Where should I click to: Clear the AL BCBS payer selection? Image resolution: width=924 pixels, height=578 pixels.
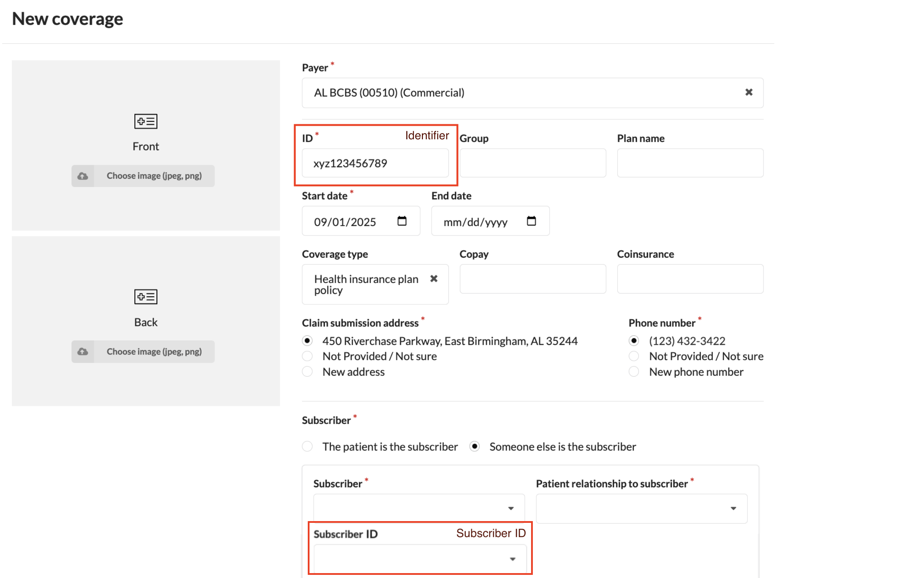(x=748, y=92)
